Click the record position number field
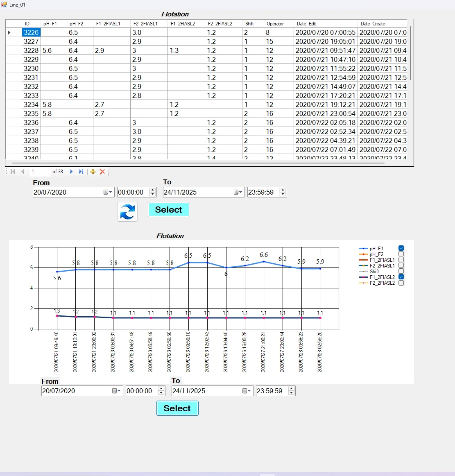The image size is (455, 476). click(40, 172)
